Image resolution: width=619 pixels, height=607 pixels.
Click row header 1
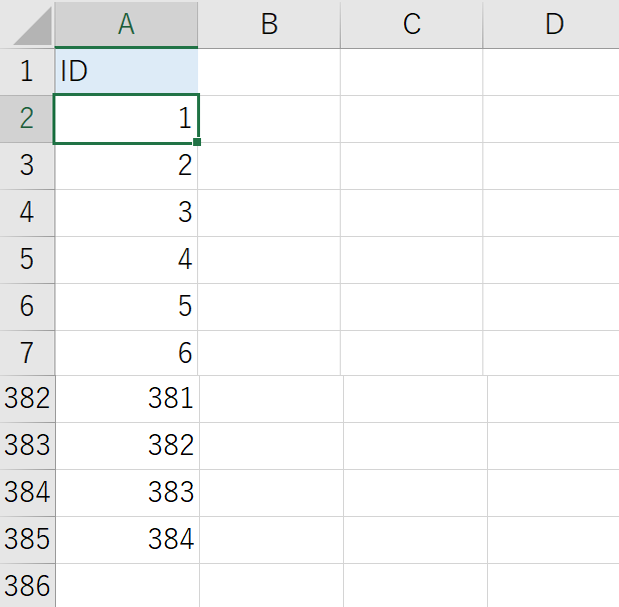(27, 72)
